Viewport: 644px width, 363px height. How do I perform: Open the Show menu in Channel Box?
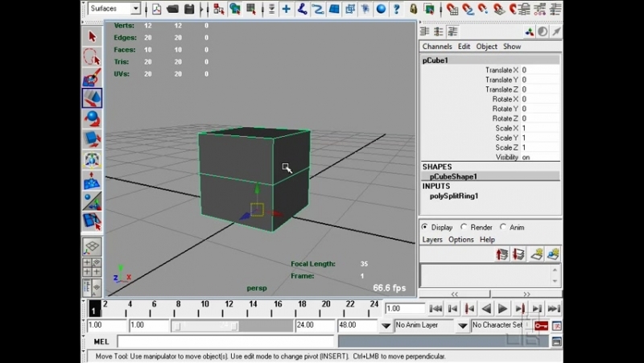512,47
